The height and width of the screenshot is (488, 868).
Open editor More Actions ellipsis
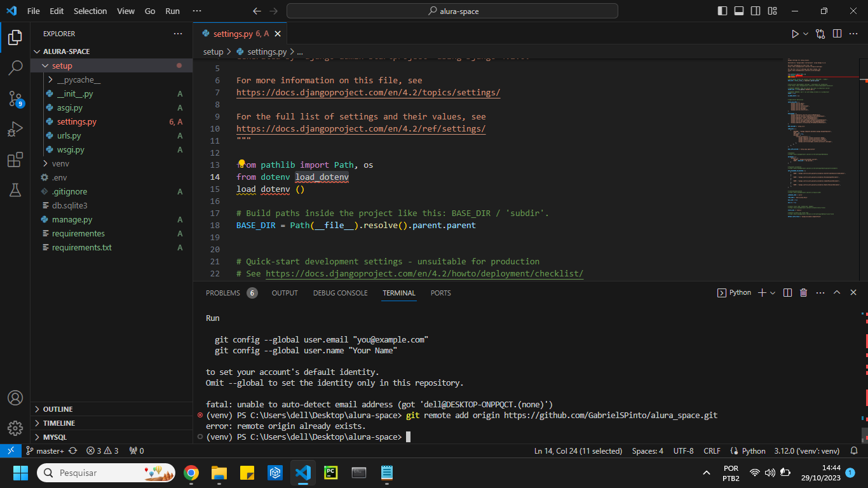853,34
